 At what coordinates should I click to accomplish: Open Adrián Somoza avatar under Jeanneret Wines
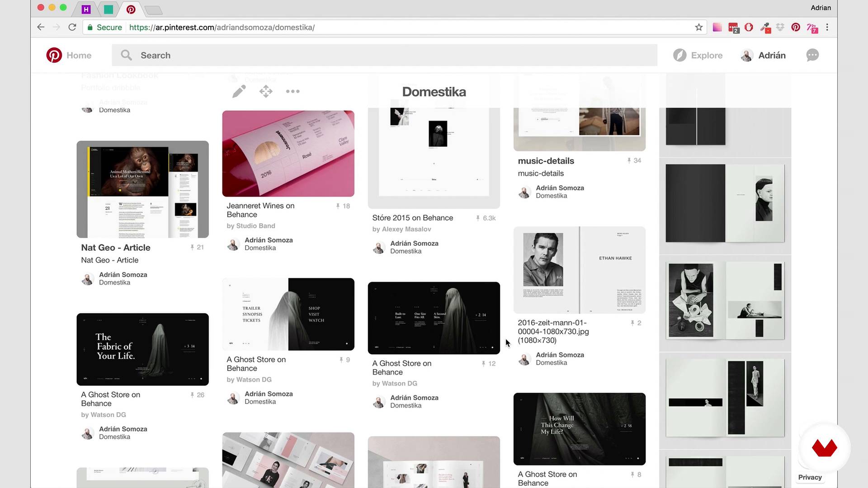click(x=233, y=244)
